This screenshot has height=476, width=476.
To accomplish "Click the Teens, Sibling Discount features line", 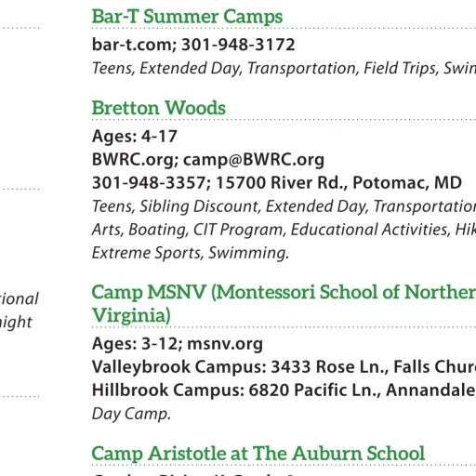I will [284, 206].
